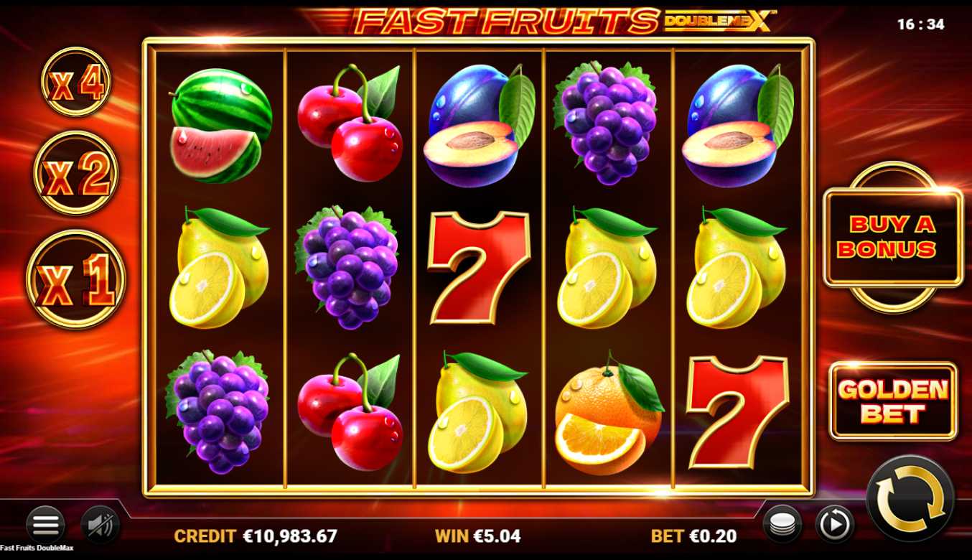Select the x2 multiplier badge
This screenshot has width=972, height=560.
pos(75,172)
